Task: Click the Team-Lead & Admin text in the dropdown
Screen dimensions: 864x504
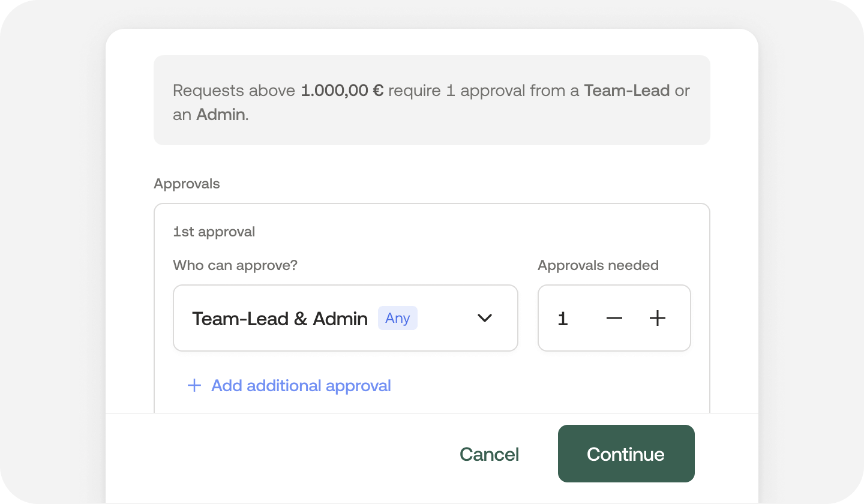Action: (x=279, y=318)
